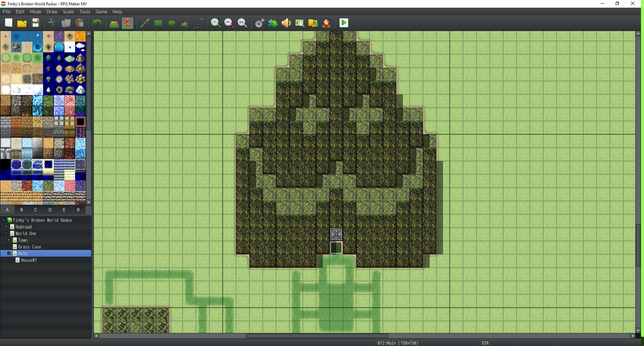Expand the Town map tree node
Viewport: 644px width, 346px height.
(x=9, y=239)
